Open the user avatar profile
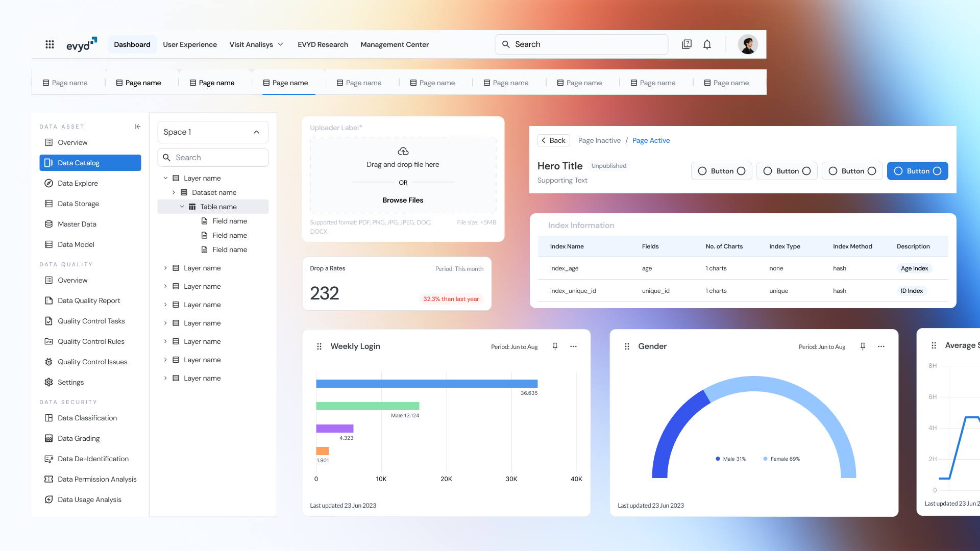This screenshot has width=980, height=551. click(747, 44)
